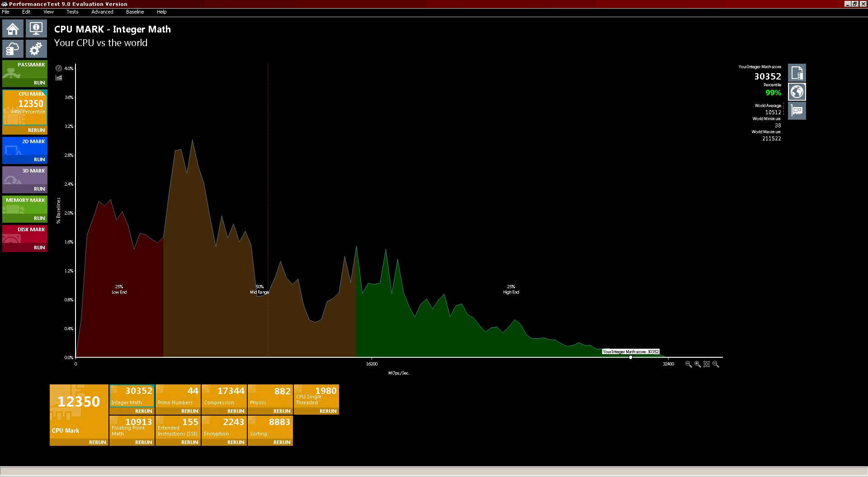Zoom out the chart with the minus magnifier
868x477 pixels.
689,364
